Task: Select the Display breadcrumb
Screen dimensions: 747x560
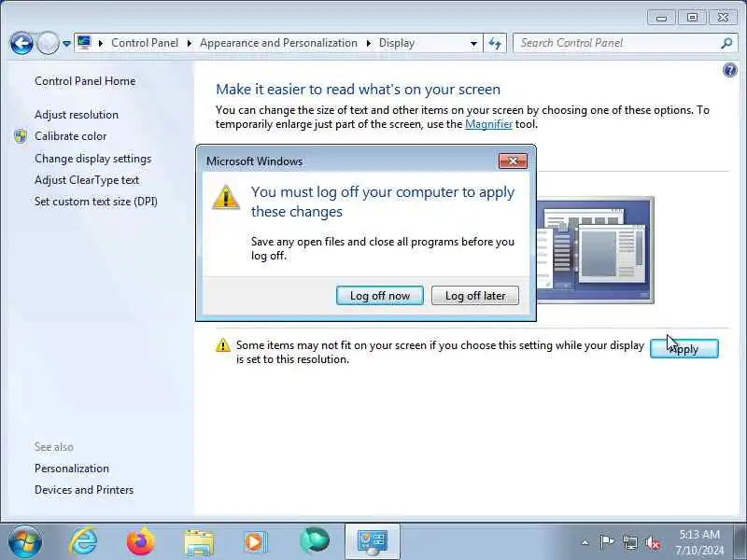Action: 396,43
